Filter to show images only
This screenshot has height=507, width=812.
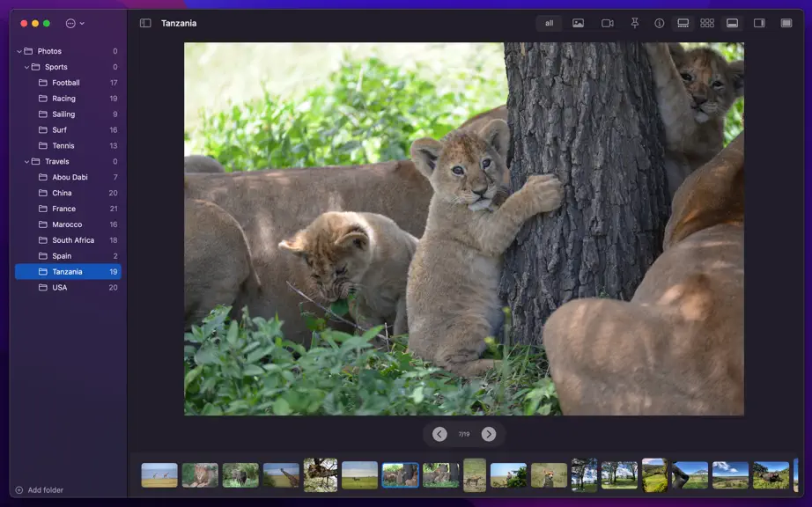(578, 23)
